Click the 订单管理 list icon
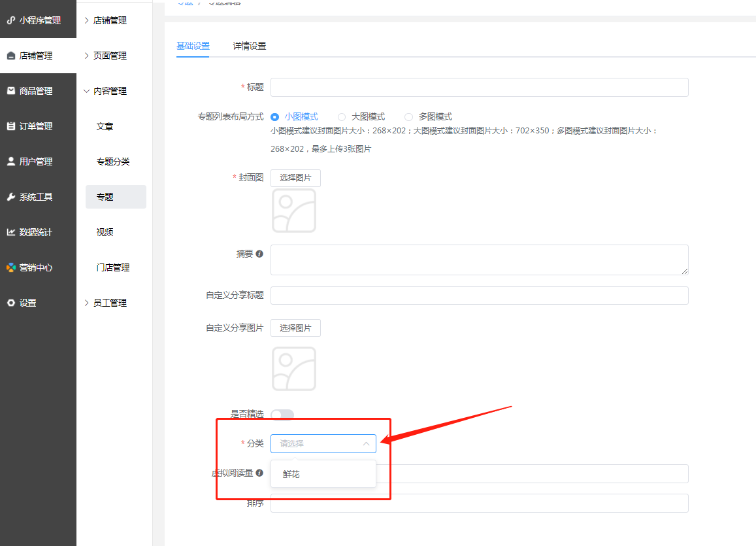The height and width of the screenshot is (546, 756). (x=10, y=126)
